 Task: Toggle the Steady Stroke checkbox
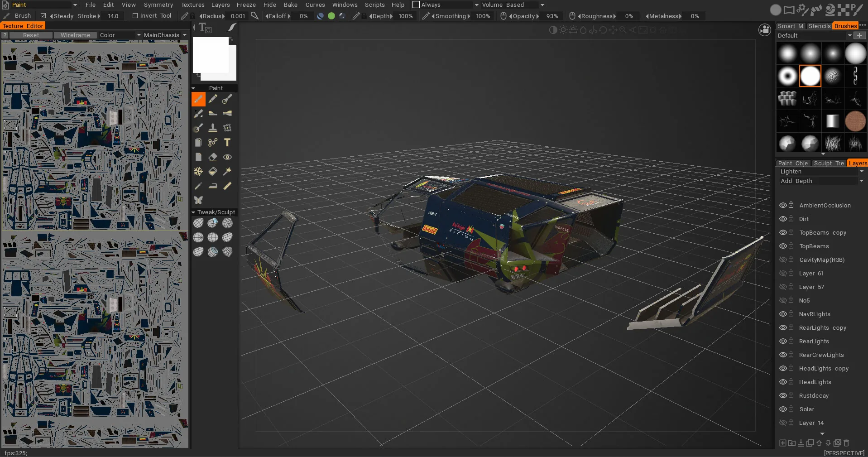click(x=43, y=16)
